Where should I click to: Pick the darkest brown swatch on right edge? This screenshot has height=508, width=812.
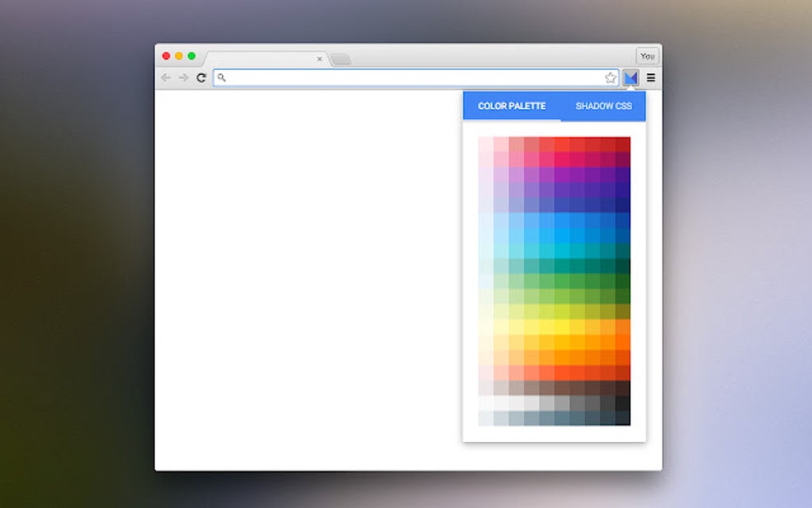click(x=623, y=388)
